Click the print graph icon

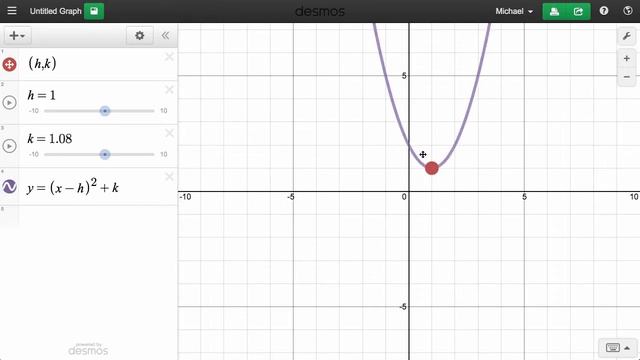click(x=554, y=11)
